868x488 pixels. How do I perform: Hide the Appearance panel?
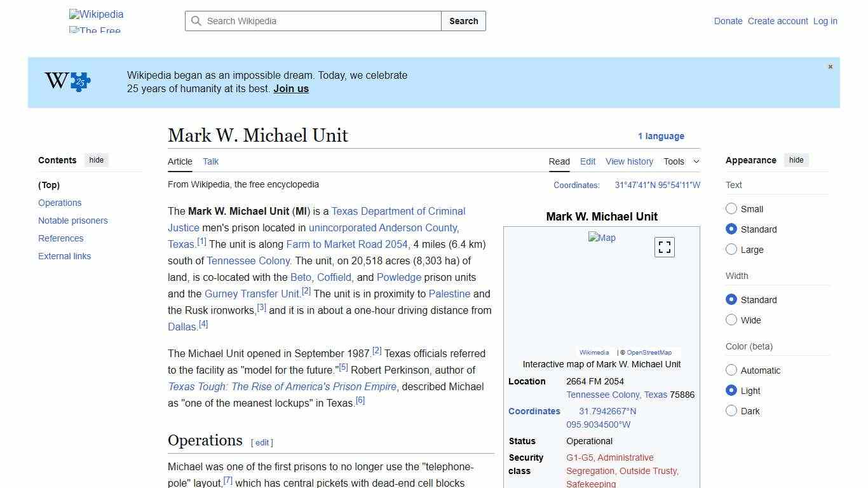click(x=796, y=159)
